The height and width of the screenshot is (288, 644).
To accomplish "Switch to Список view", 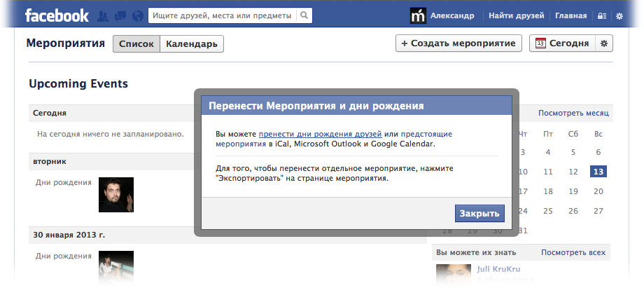I will [x=136, y=43].
